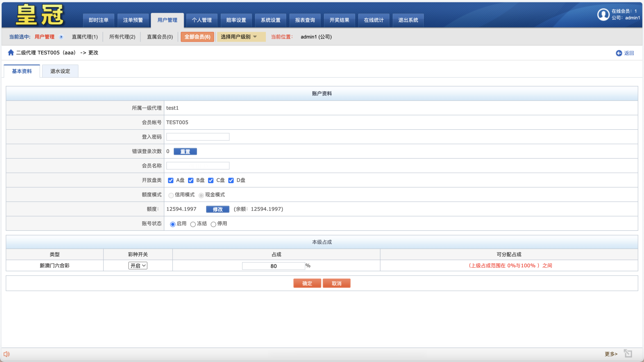Open the 选择用户级别 dropdown

pyautogui.click(x=241, y=36)
